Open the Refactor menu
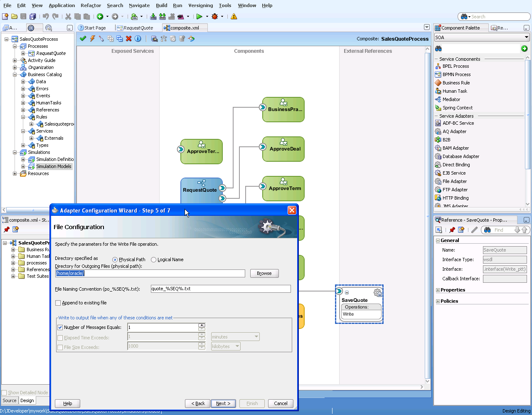Screen dimensions: 532x415 pos(91,5)
